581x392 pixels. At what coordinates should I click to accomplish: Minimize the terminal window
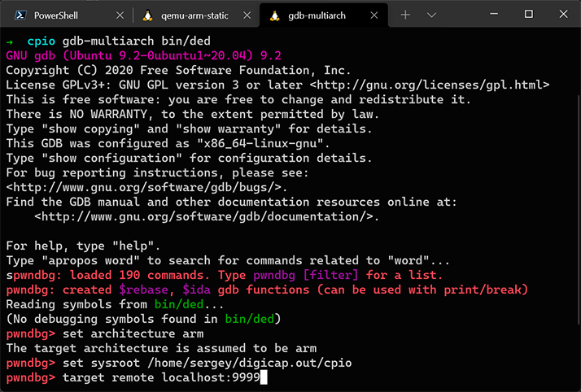(491, 15)
